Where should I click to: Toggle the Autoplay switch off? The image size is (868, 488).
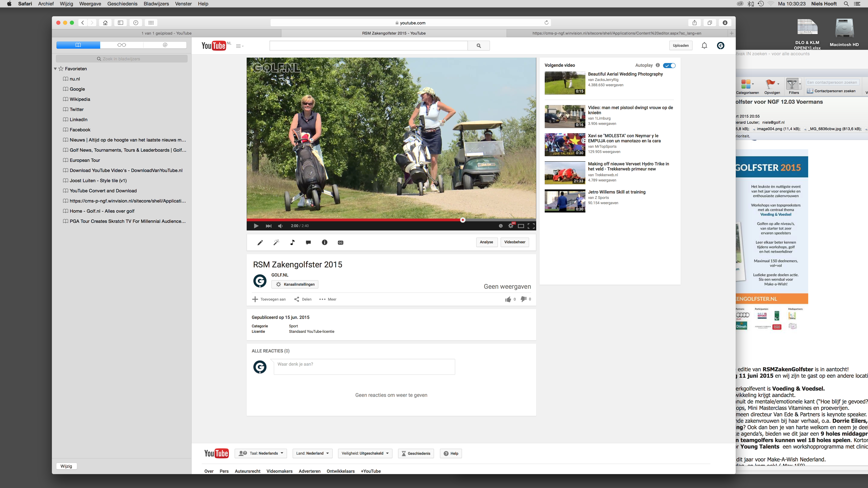coord(669,65)
